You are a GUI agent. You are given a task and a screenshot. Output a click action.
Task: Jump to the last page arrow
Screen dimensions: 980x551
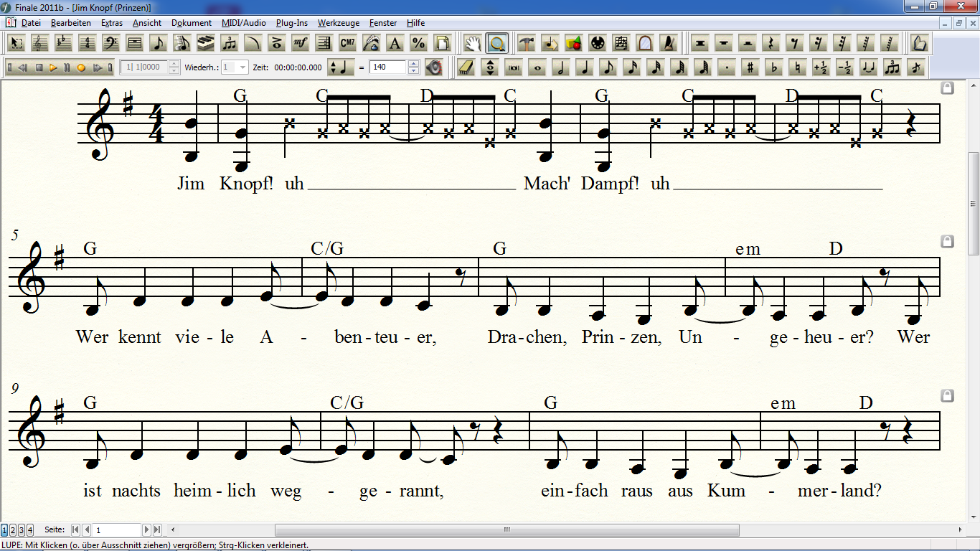pyautogui.click(x=157, y=530)
